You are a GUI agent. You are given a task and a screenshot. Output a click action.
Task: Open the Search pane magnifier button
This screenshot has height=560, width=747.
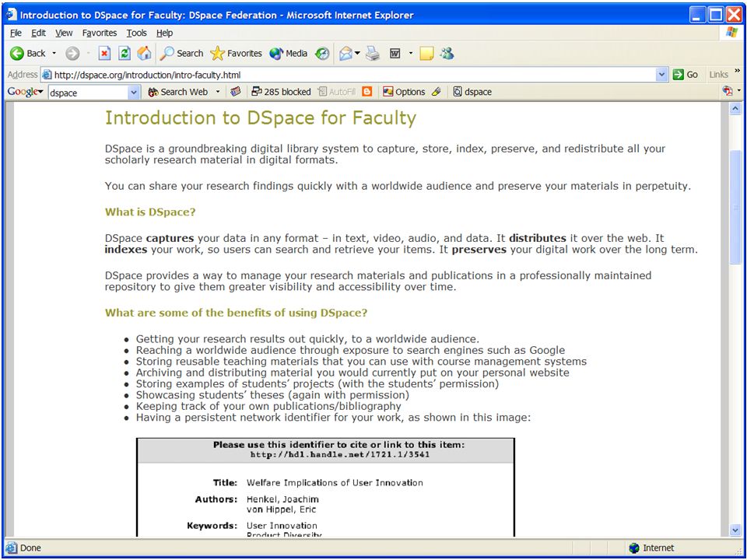181,54
